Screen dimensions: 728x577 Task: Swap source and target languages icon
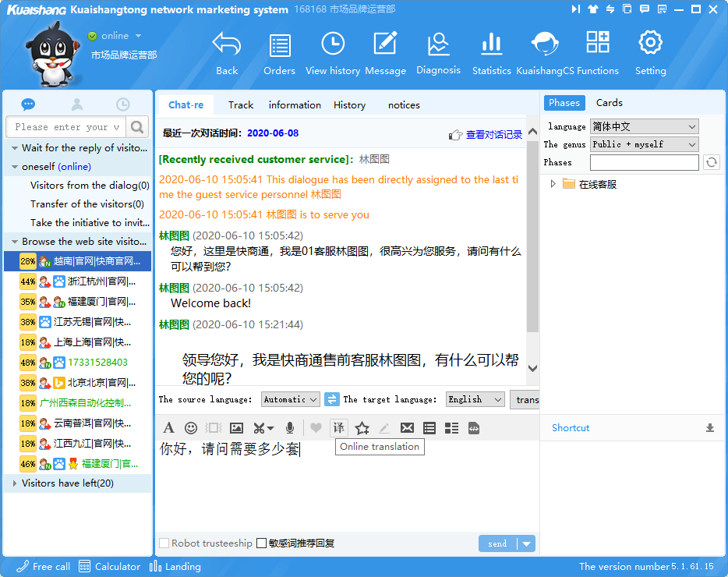(331, 399)
